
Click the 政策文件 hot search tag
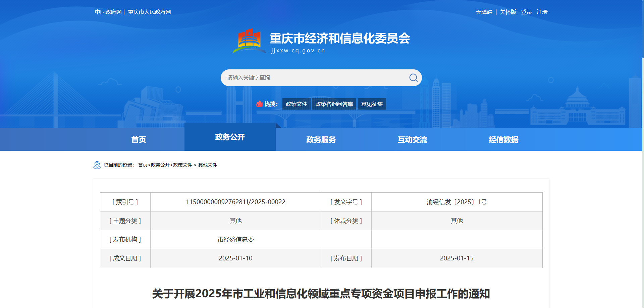[296, 104]
